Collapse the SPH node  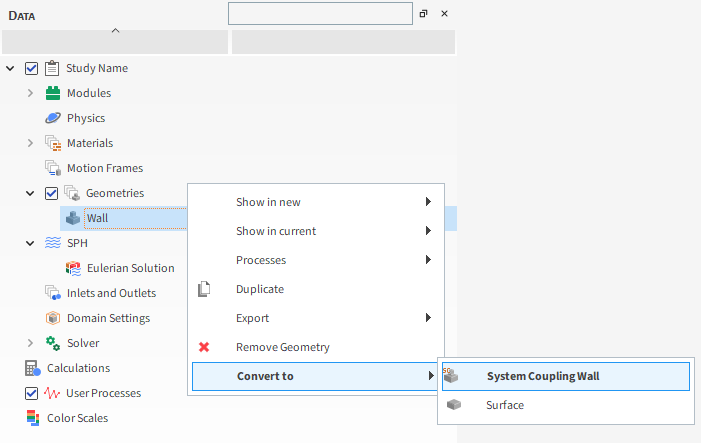point(30,243)
